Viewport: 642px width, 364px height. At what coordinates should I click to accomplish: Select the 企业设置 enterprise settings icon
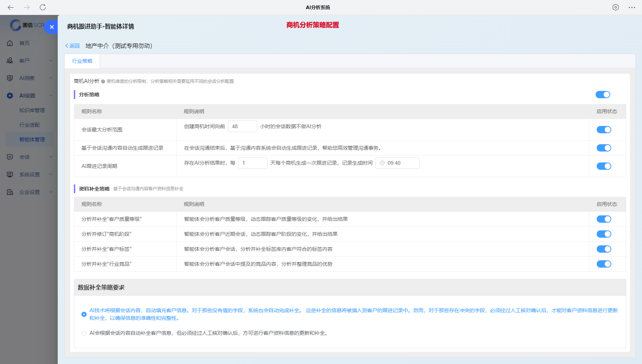point(10,192)
